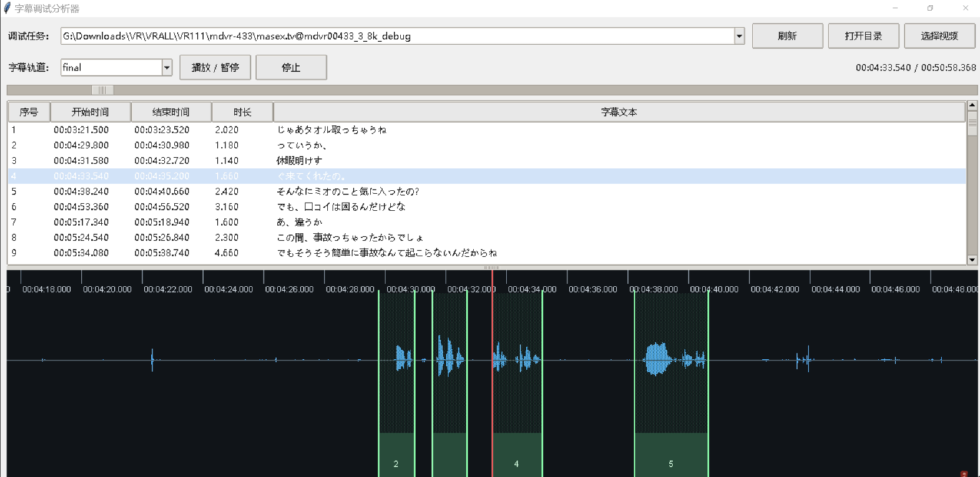The height and width of the screenshot is (477, 980).
Task: Sort by the 序号 column header
Action: [29, 112]
